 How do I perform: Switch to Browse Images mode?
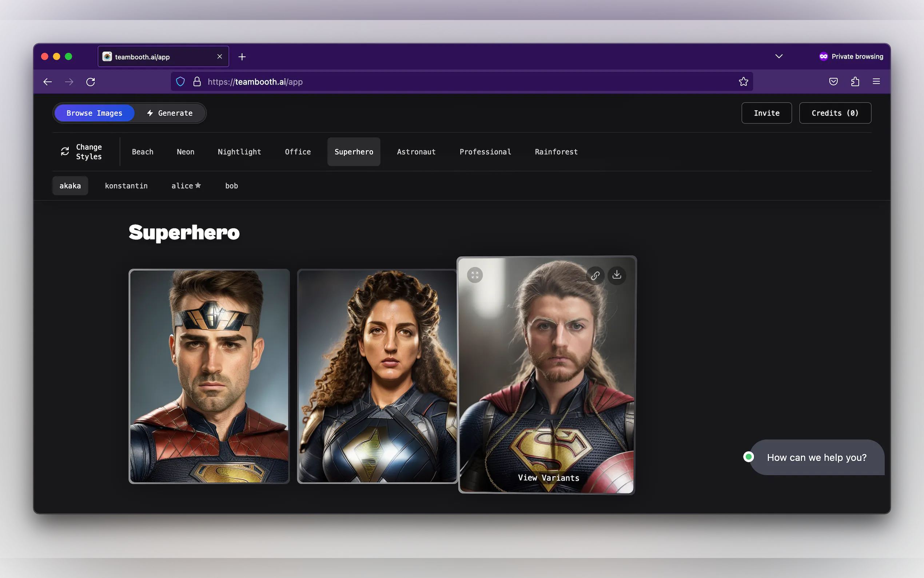tap(94, 113)
